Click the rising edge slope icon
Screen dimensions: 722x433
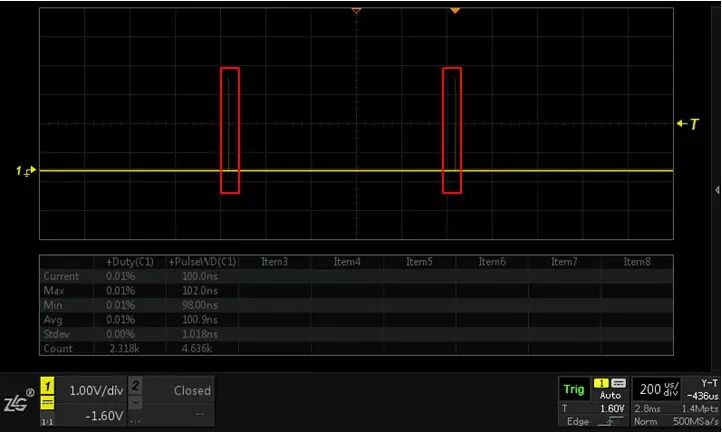click(611, 421)
